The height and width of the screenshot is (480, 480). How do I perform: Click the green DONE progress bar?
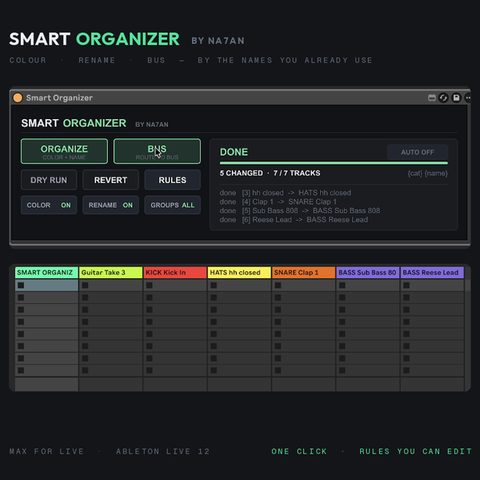coord(334,163)
